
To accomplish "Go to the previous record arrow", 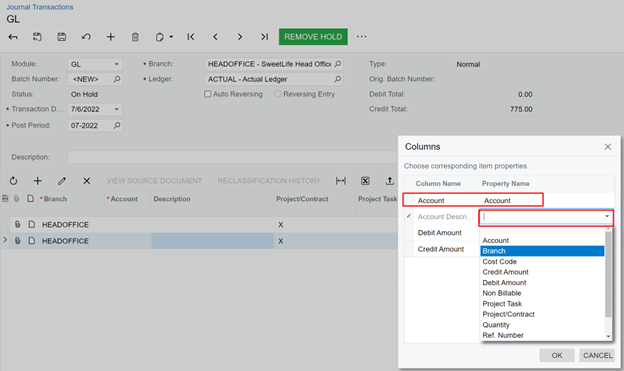I will pos(215,37).
